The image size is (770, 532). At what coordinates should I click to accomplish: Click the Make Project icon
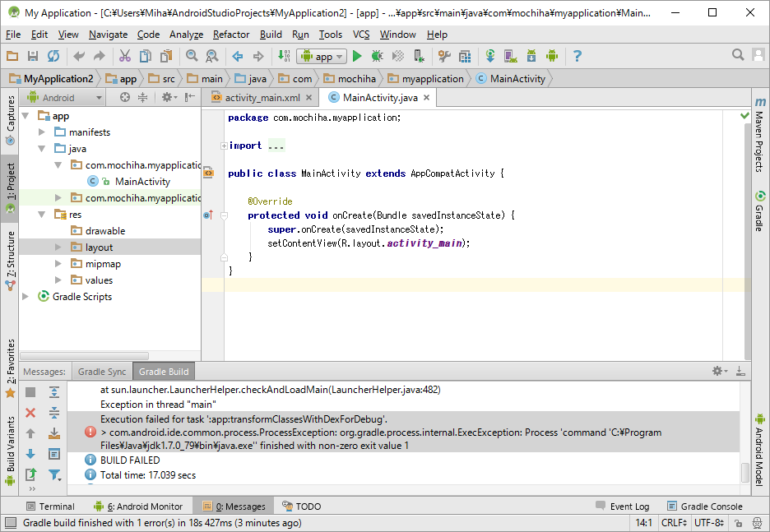click(x=284, y=56)
